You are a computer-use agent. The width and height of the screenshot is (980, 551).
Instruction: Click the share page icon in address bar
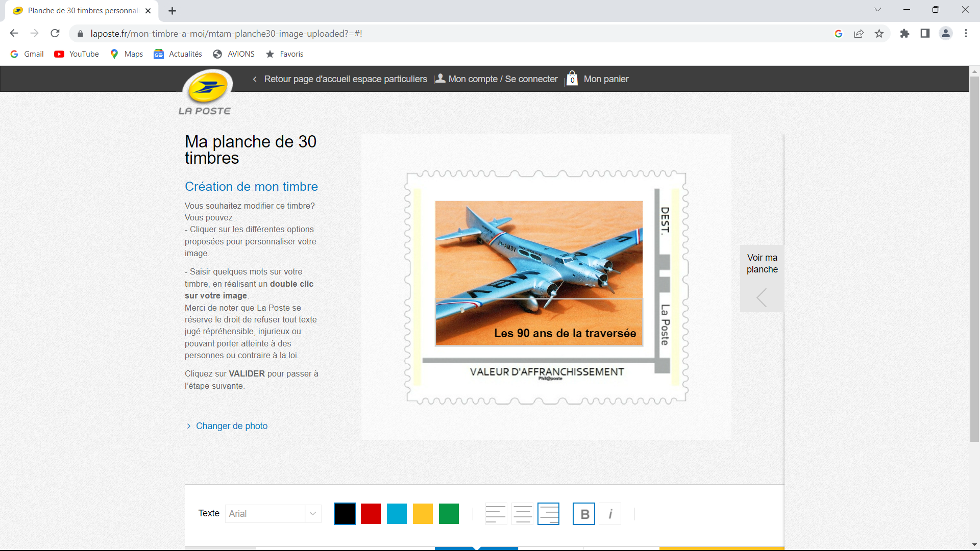[859, 34]
